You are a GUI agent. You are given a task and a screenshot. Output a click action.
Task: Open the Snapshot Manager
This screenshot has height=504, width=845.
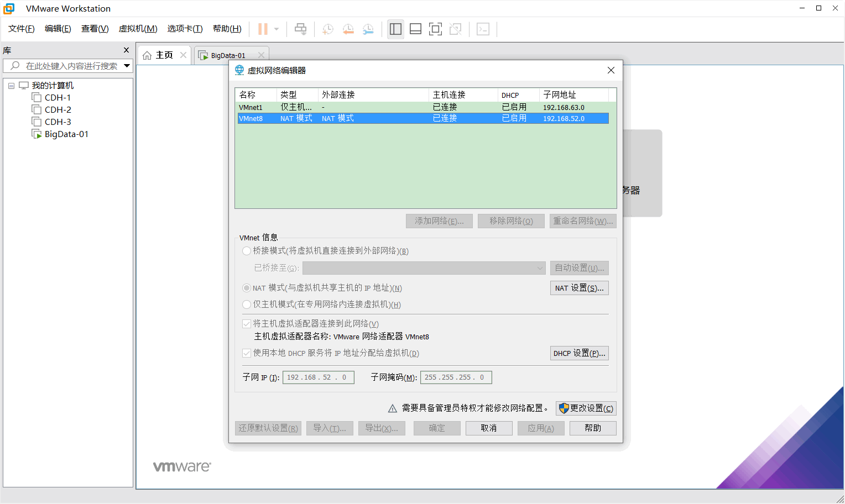point(368,29)
